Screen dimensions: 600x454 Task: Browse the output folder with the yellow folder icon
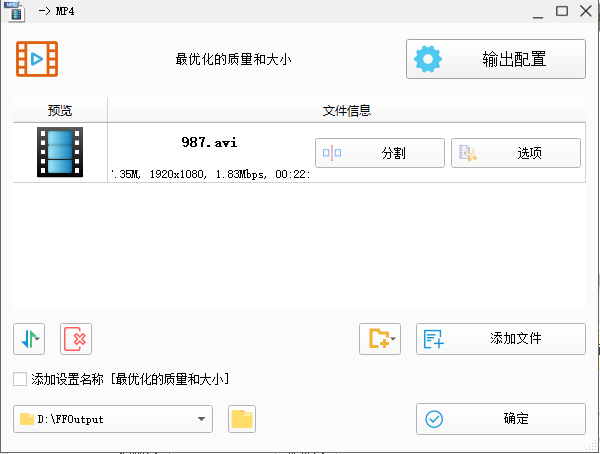242,419
